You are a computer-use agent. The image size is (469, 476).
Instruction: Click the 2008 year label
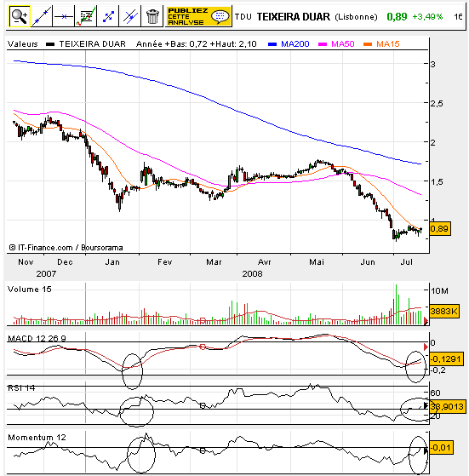[252, 274]
